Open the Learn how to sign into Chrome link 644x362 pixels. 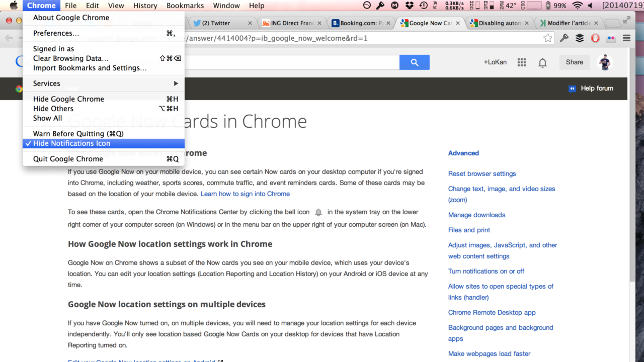click(245, 194)
